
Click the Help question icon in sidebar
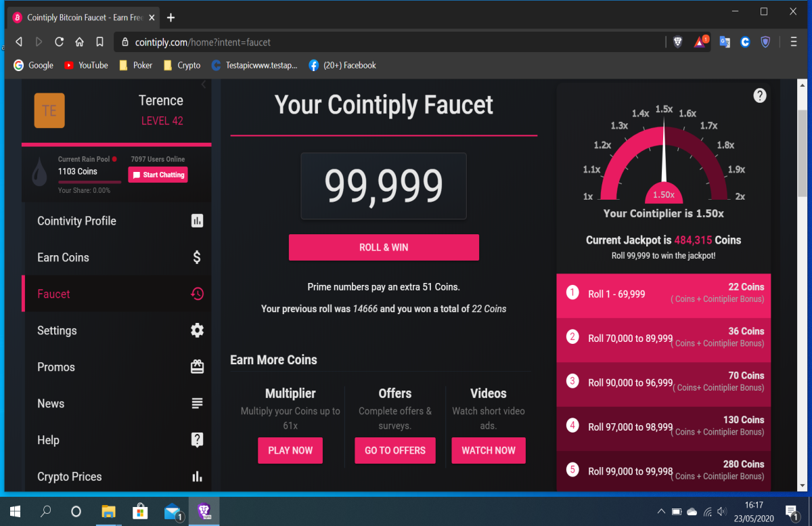[x=197, y=440]
